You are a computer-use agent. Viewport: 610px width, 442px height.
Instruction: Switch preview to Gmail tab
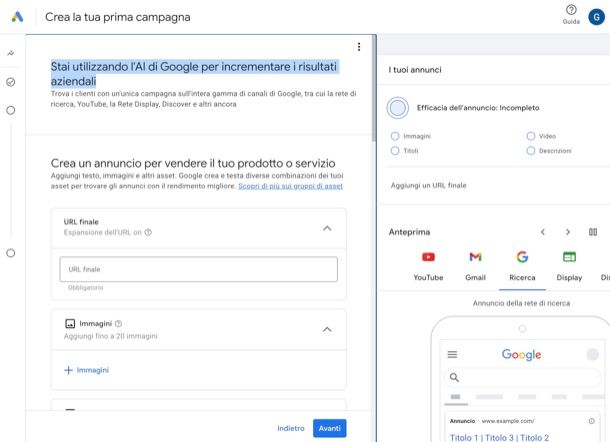pyautogui.click(x=475, y=266)
